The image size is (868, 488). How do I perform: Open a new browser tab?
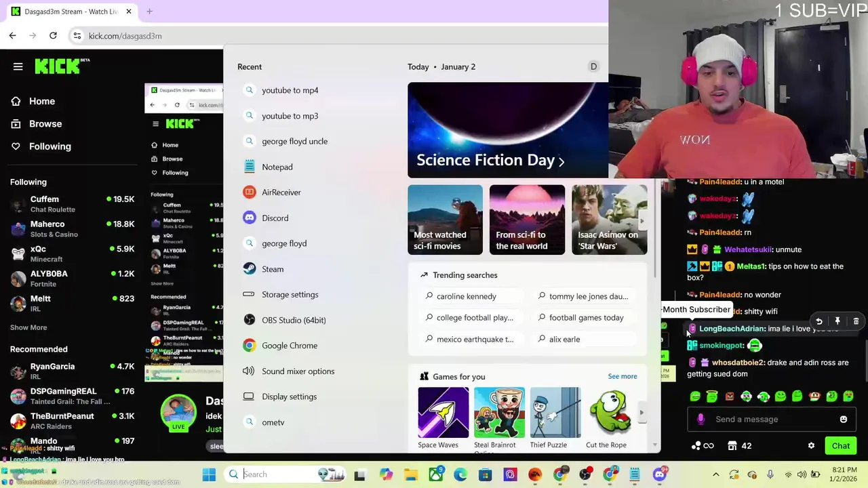pyautogui.click(x=149, y=12)
